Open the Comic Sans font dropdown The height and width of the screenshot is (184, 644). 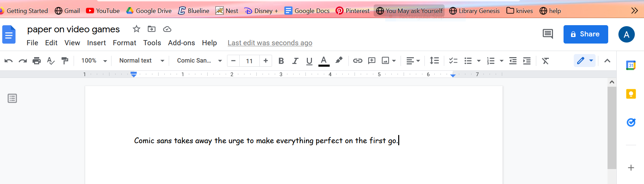point(199,61)
